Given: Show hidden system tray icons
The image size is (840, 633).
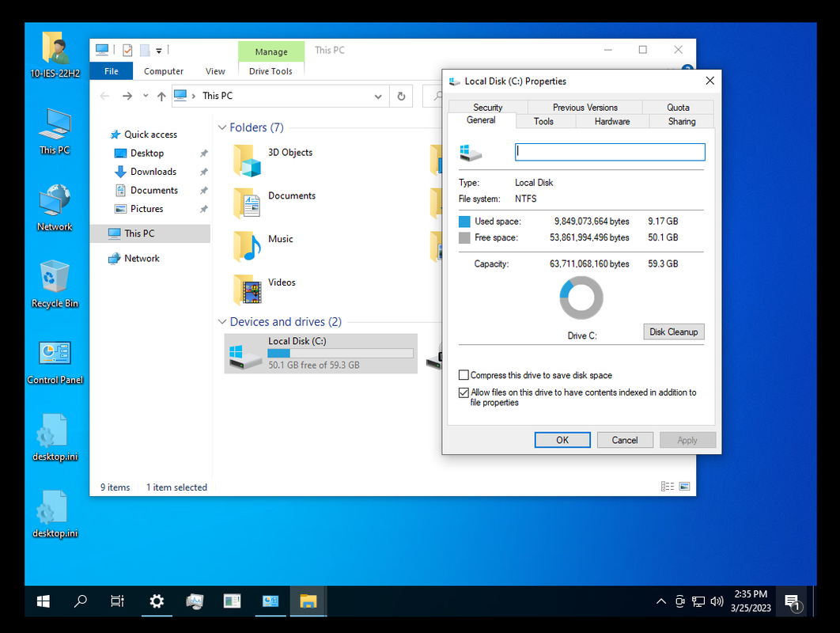Looking at the screenshot, I should pyautogui.click(x=661, y=601).
